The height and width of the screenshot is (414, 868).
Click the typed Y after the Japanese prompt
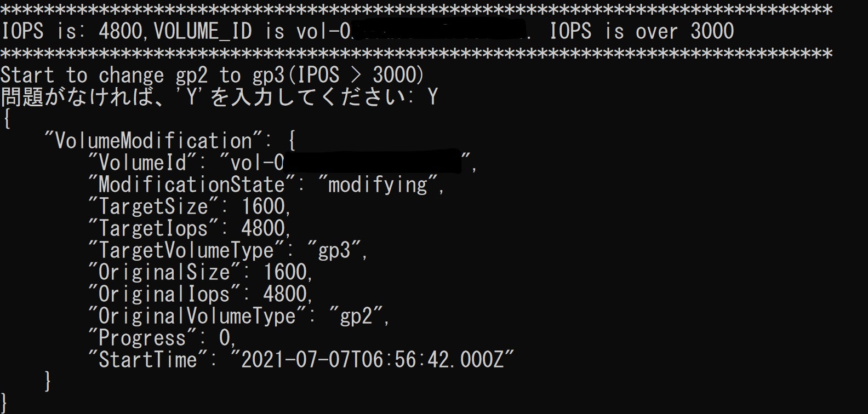point(432,97)
